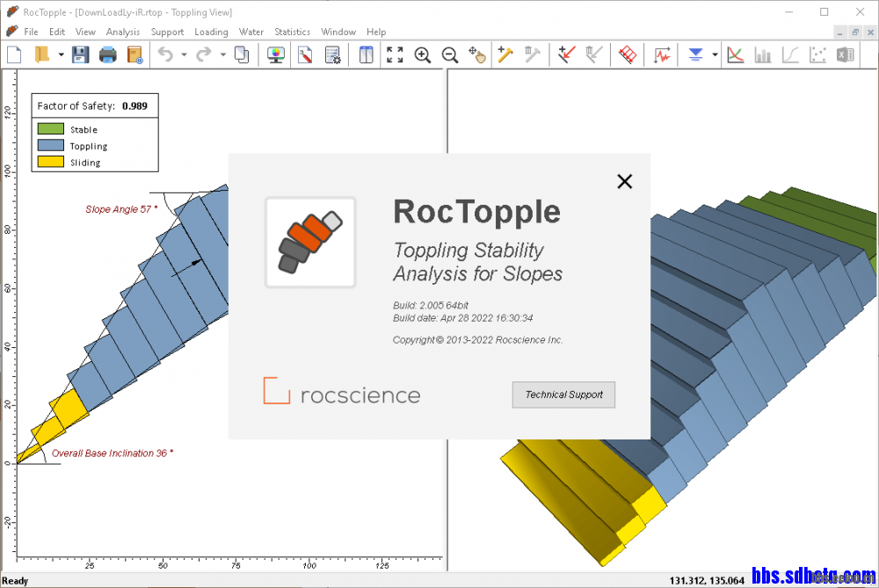879x588 pixels.
Task: Close the RocTopple about dialog
Action: (x=624, y=181)
